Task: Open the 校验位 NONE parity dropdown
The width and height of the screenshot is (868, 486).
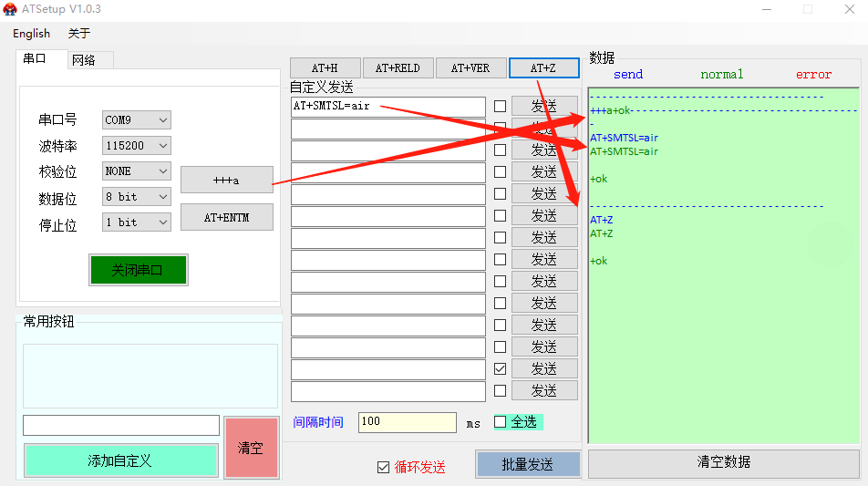Action: point(137,171)
